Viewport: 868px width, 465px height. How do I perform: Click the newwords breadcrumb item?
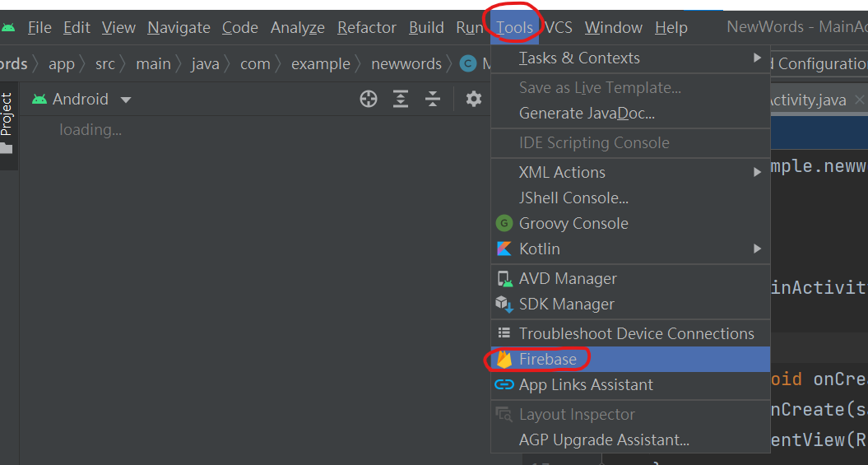point(406,64)
